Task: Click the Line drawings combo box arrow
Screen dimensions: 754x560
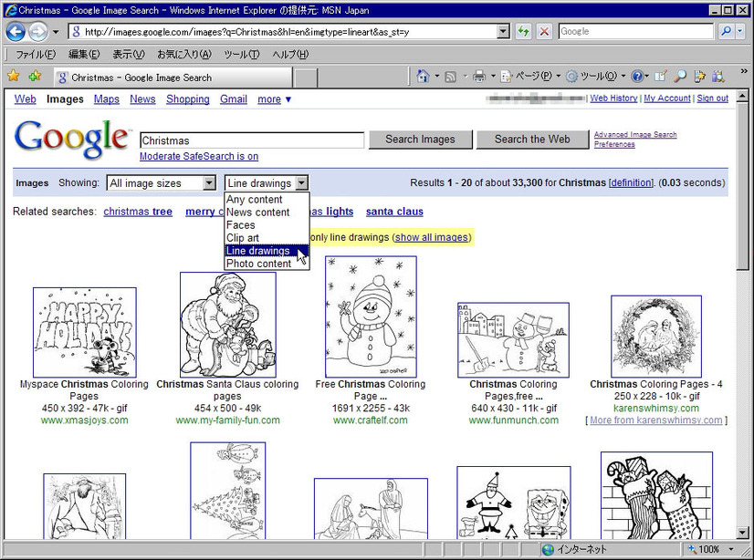Action: 301,183
